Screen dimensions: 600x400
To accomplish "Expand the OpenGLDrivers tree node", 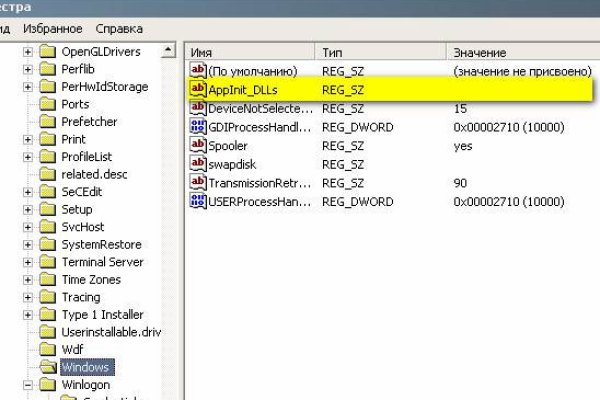I will [x=27, y=51].
